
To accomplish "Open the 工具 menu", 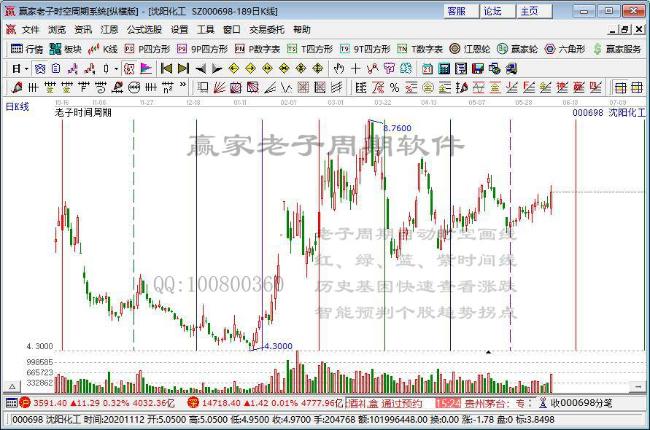I will (x=206, y=29).
